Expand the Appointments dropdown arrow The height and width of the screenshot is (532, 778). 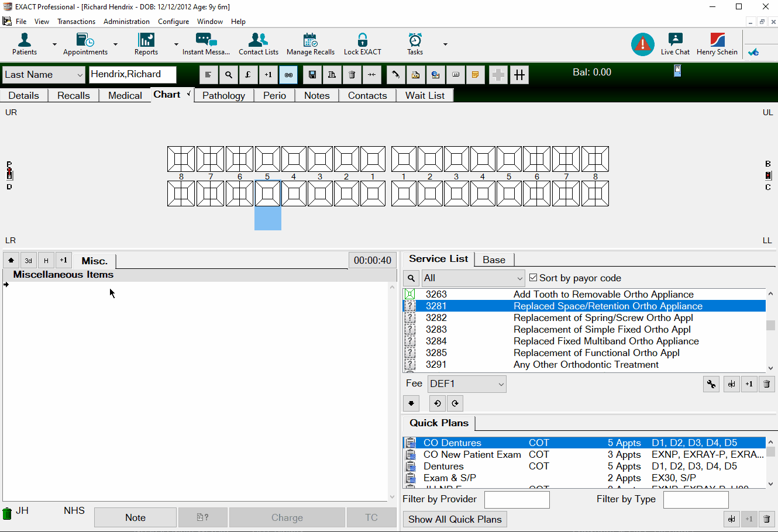click(115, 44)
